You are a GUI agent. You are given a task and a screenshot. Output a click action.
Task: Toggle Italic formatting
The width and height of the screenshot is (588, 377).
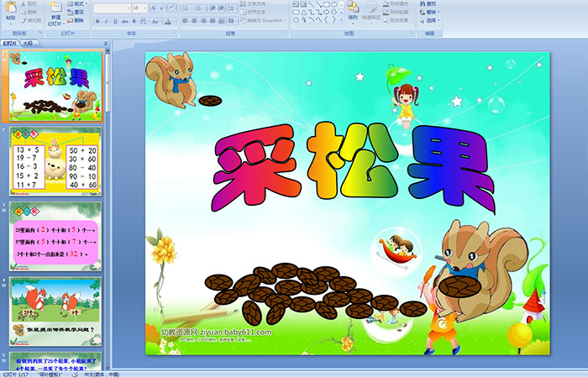point(106,21)
